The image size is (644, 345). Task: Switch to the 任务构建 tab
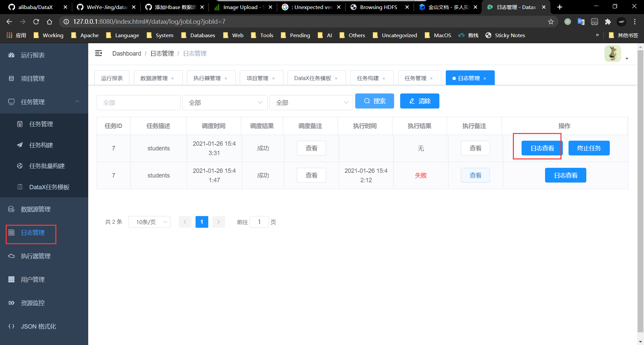tap(368, 78)
